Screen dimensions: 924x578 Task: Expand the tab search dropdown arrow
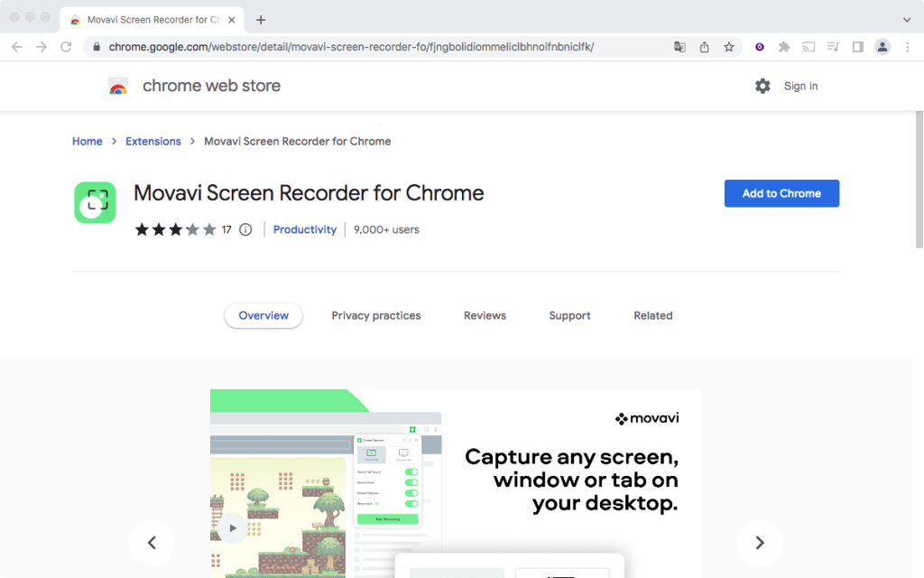(906, 20)
